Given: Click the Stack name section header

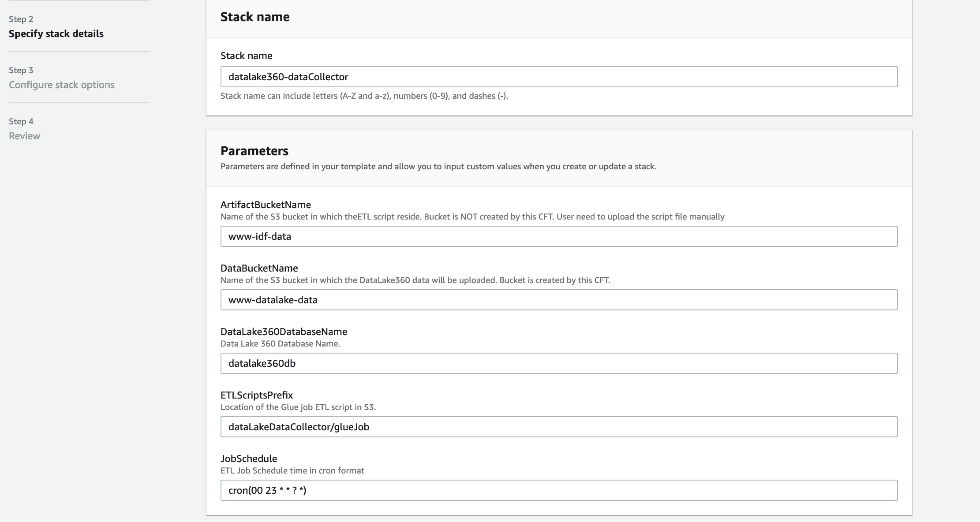Looking at the screenshot, I should (255, 17).
